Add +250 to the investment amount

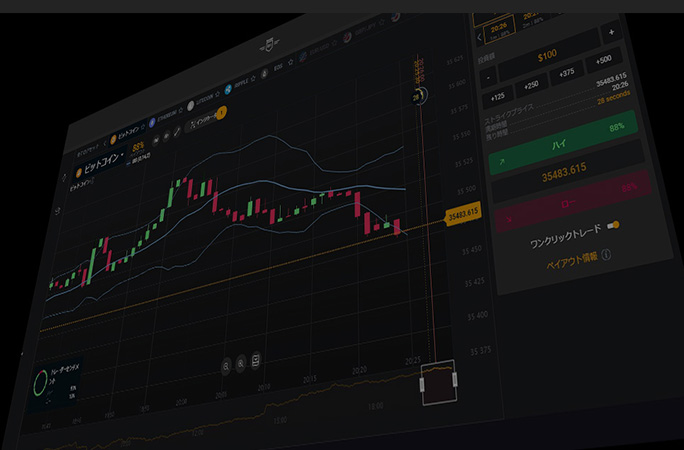pos(530,84)
